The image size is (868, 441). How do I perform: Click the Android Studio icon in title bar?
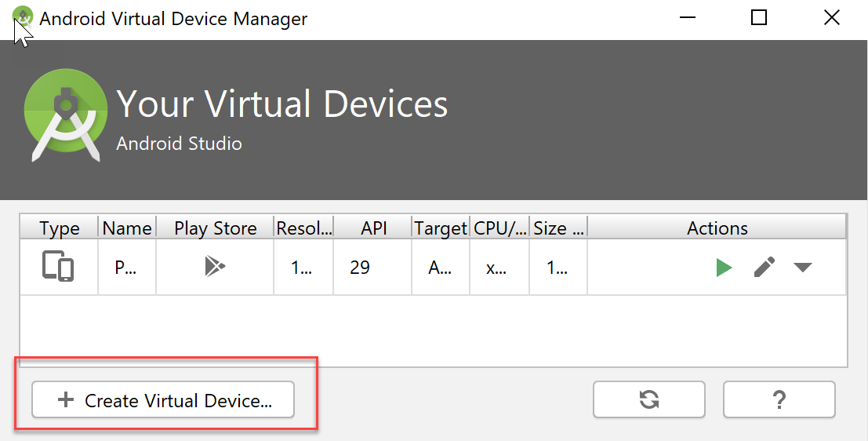(x=23, y=17)
